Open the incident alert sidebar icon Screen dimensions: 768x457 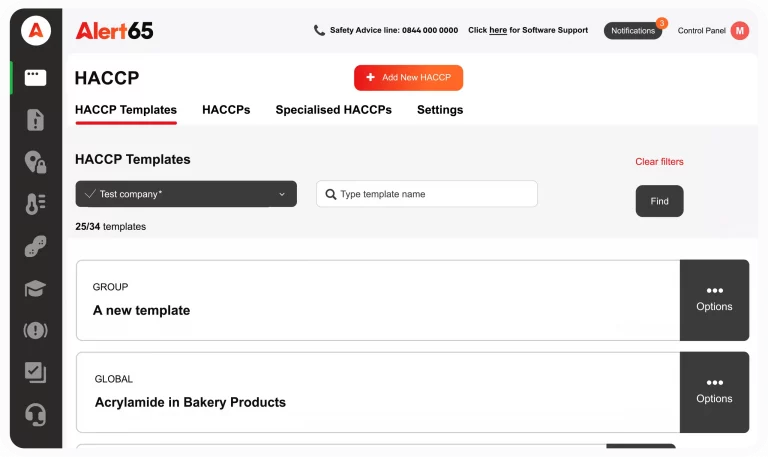point(35,330)
